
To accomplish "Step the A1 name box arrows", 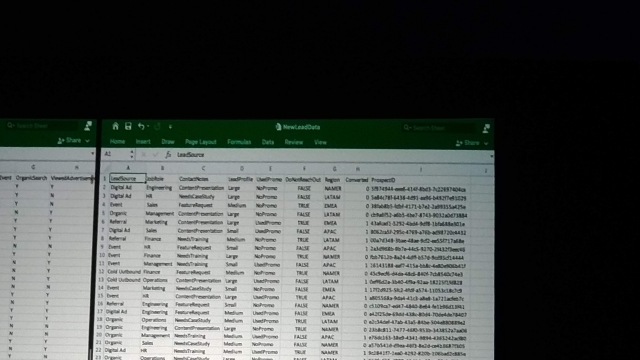I will (x=131, y=154).
